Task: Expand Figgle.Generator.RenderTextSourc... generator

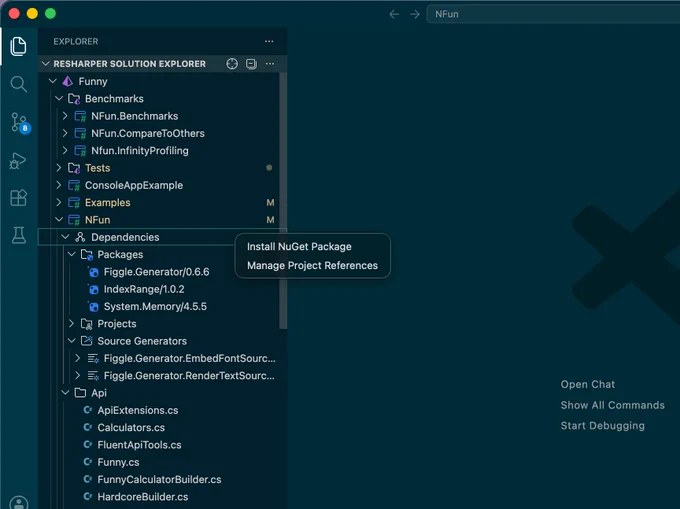Action: [78, 375]
